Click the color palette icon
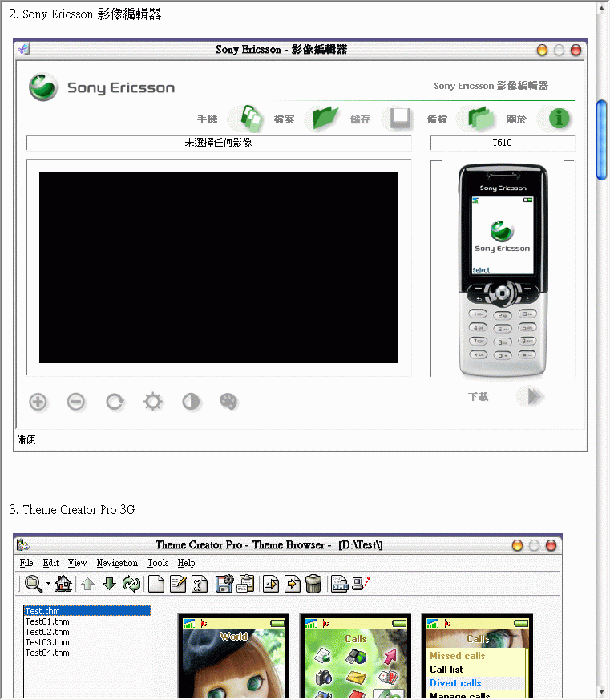Screen dimensions: 610x700 [x=228, y=402]
